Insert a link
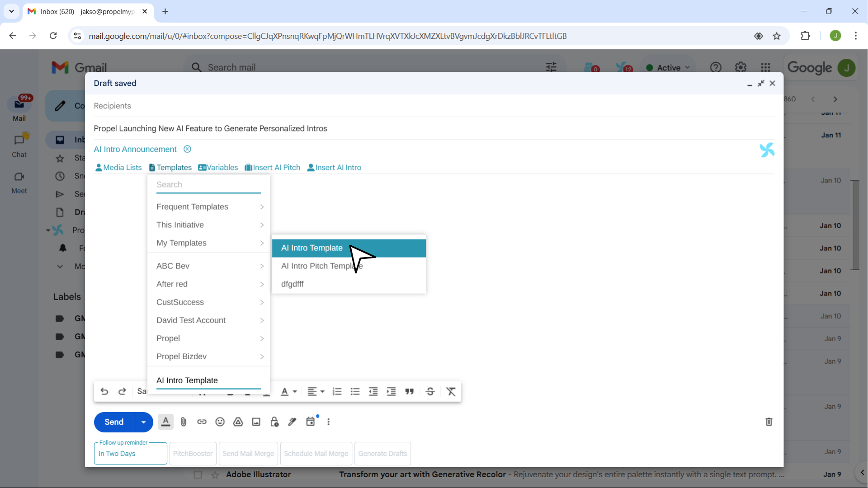This screenshot has width=868, height=488. click(202, 422)
